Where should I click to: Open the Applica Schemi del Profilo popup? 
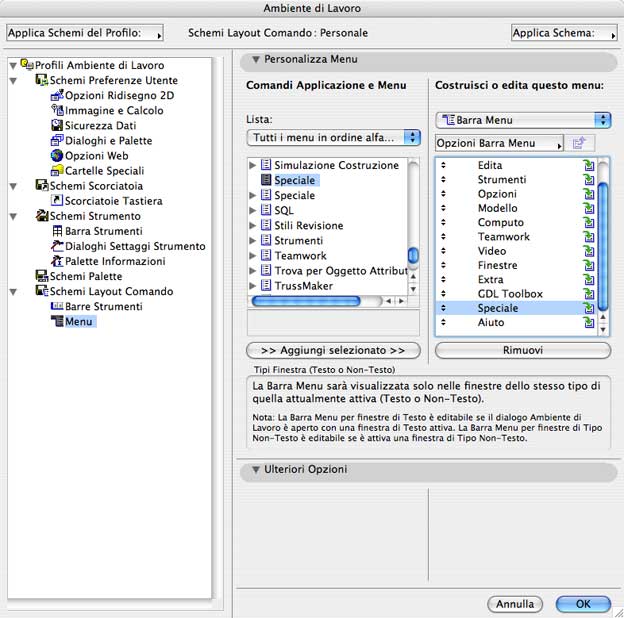tap(85, 33)
